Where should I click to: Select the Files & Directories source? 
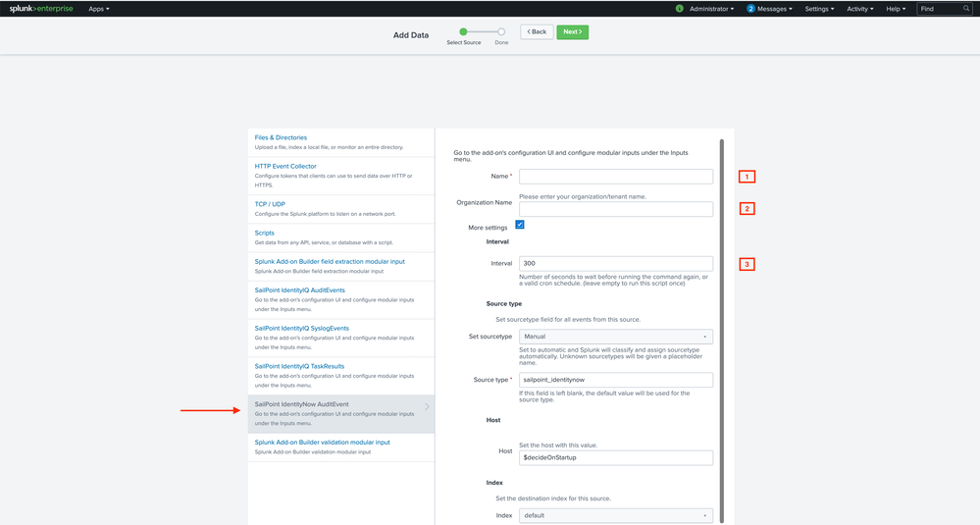[281, 138]
